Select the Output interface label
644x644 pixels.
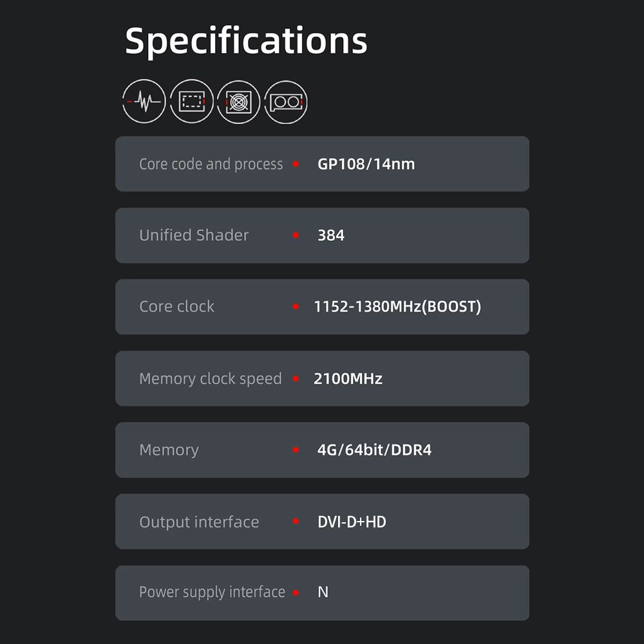[x=199, y=522]
